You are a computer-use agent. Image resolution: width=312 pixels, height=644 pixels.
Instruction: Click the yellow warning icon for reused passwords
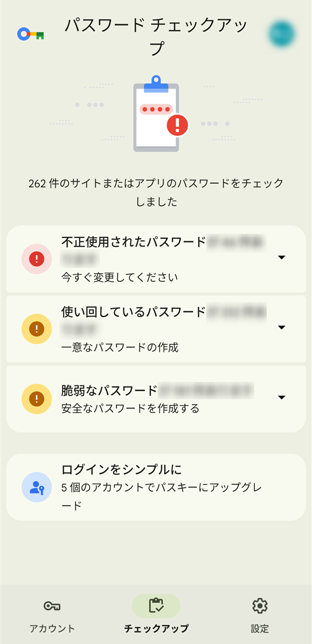pos(36,329)
